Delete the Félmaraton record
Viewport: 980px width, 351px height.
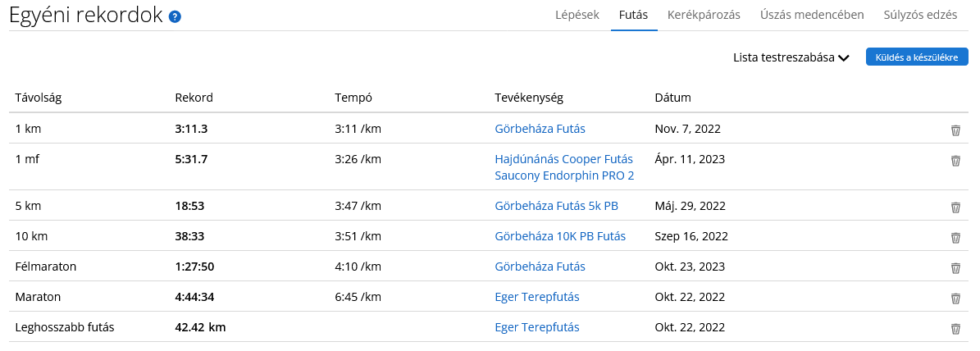click(x=955, y=268)
